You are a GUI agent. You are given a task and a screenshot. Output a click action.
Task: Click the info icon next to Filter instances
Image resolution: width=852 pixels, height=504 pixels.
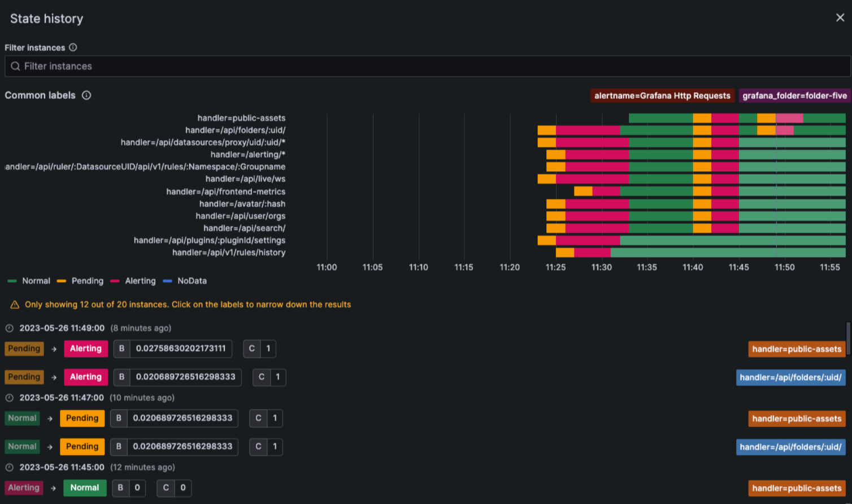coord(73,47)
